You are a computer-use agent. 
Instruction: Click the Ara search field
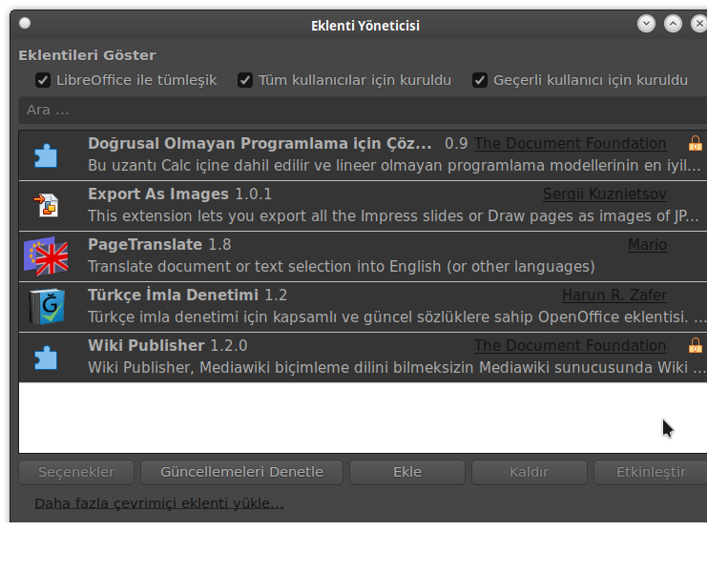coord(363,110)
